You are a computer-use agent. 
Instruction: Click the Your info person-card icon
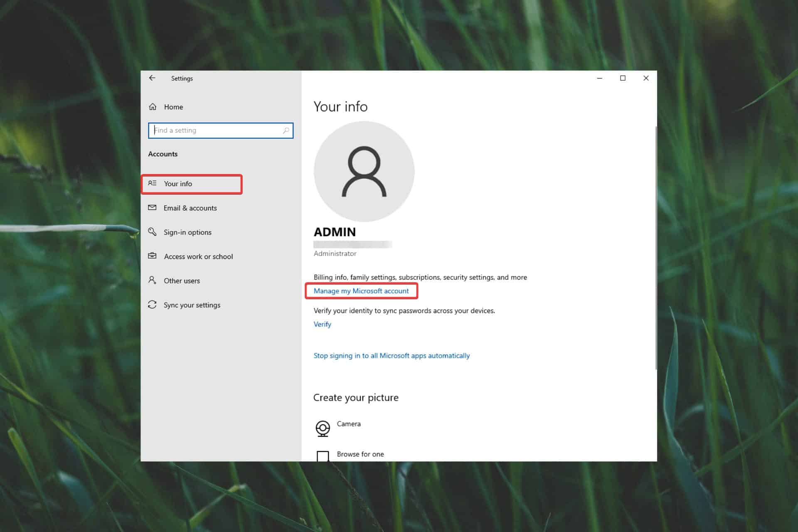[152, 183]
